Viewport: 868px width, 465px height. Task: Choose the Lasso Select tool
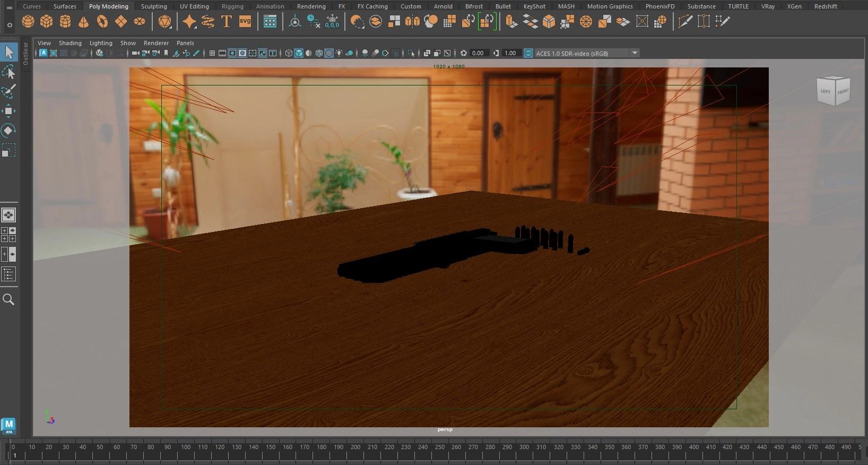(x=8, y=72)
